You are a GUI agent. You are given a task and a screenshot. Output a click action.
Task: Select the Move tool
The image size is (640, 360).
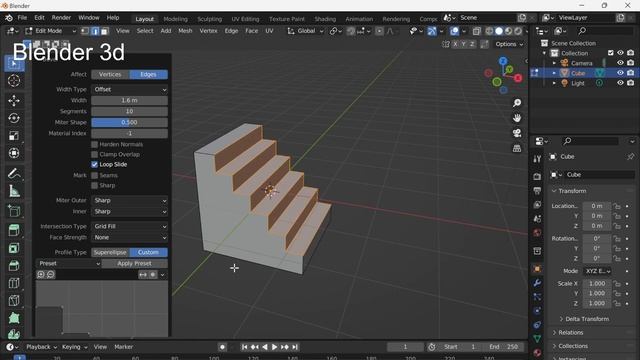14,100
